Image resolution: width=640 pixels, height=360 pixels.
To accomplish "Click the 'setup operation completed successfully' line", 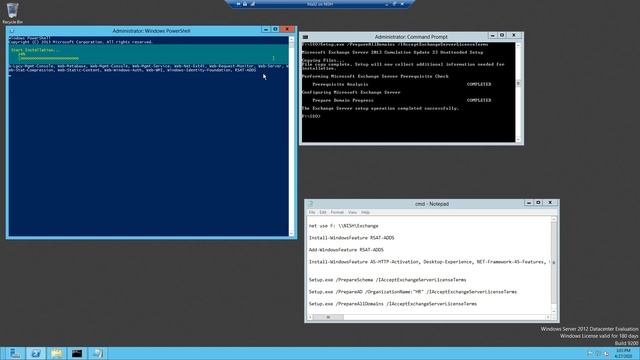I will [x=380, y=108].
